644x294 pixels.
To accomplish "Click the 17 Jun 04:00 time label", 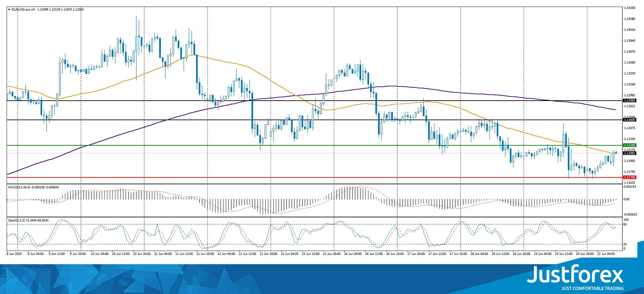I will tap(416, 254).
